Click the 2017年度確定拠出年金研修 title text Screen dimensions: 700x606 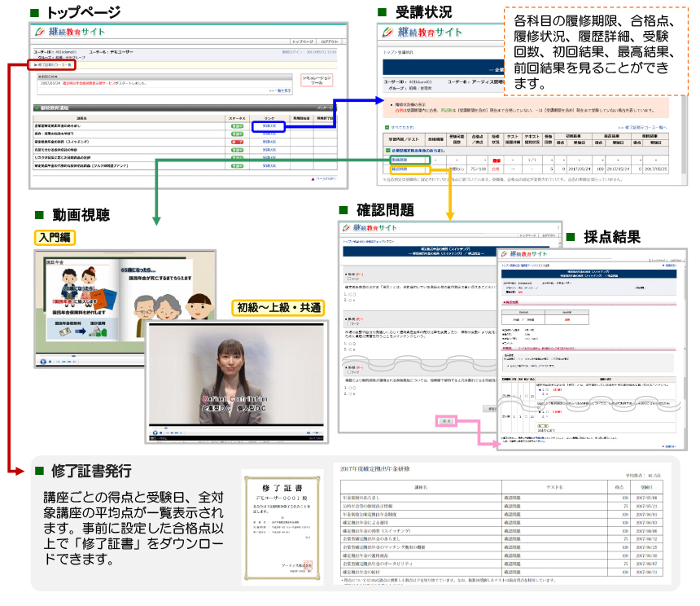(374, 469)
